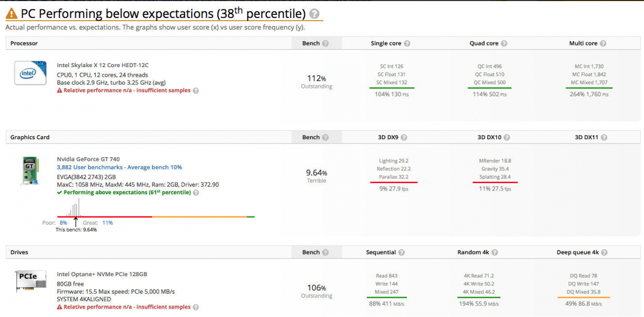644x317 pixels.
Task: Open help for the Single core column
Action: click(407, 43)
